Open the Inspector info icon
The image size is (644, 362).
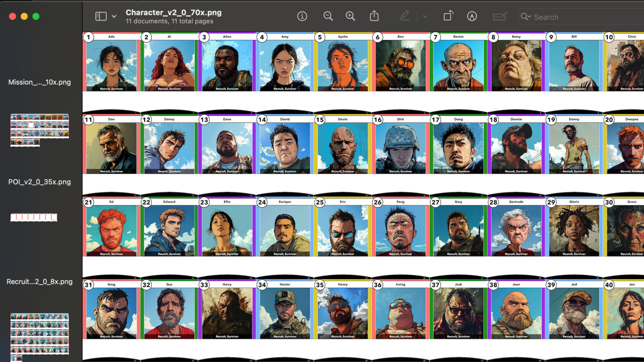(x=302, y=16)
